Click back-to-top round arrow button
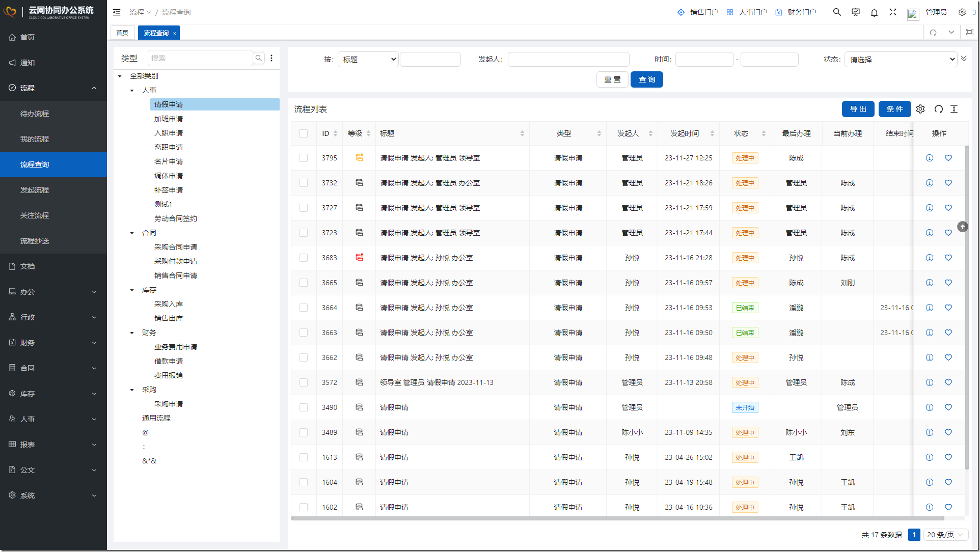The width and height of the screenshot is (980, 552). point(963,227)
